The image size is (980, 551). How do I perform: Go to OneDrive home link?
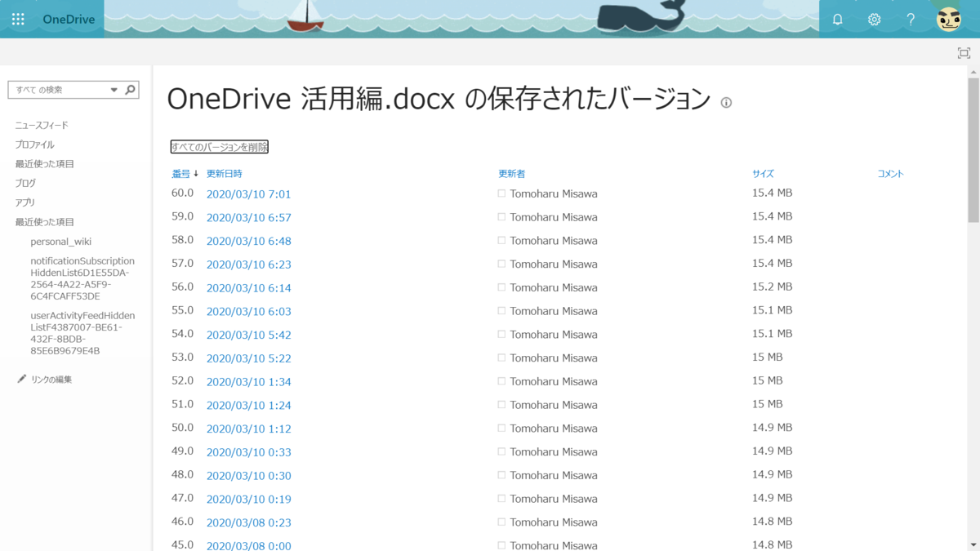69,19
